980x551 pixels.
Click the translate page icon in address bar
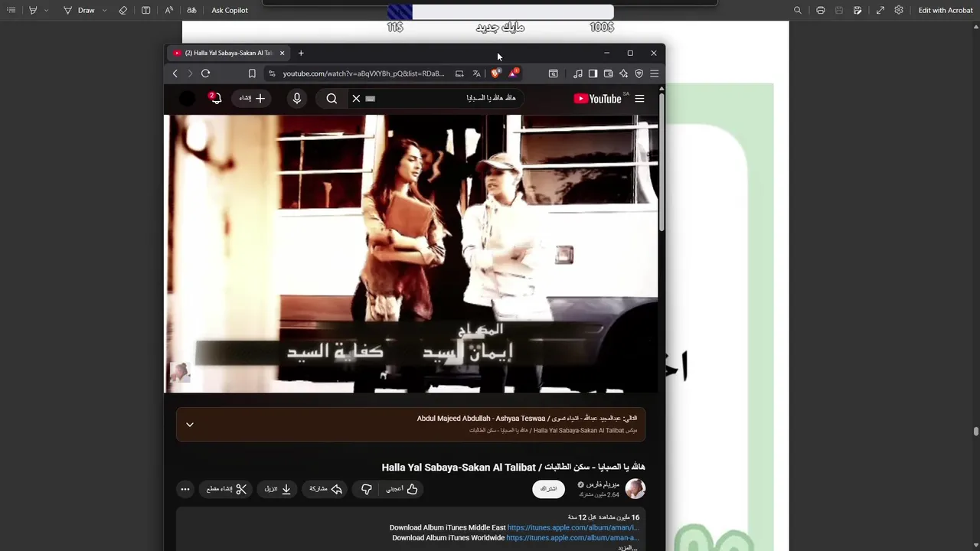coord(477,73)
